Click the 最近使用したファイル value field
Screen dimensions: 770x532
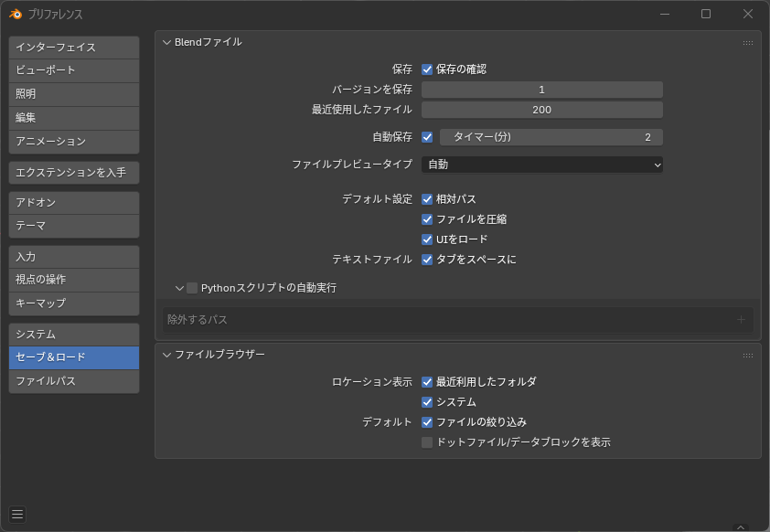tap(541, 110)
